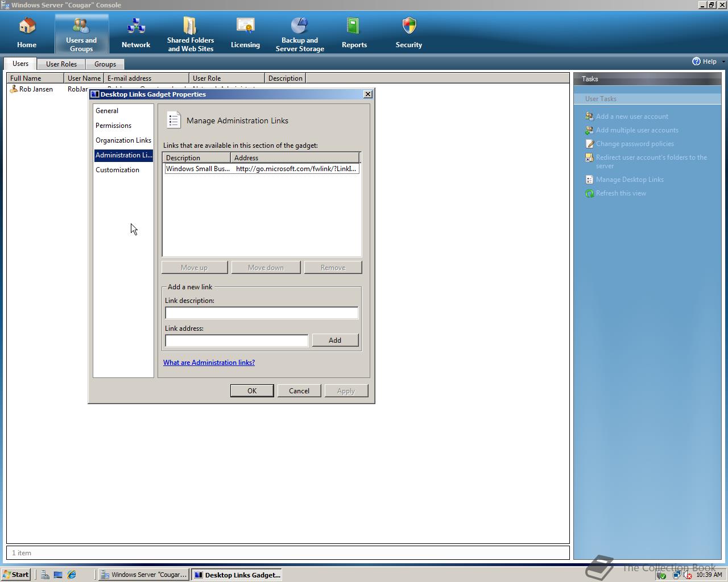Click the Manage Administration Links list icon
Image resolution: width=728 pixels, height=582 pixels.
click(x=173, y=120)
